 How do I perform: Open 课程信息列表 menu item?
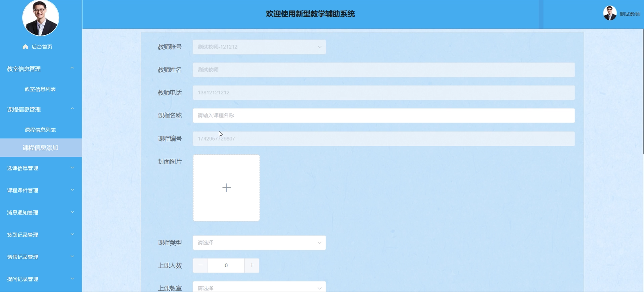click(x=40, y=130)
